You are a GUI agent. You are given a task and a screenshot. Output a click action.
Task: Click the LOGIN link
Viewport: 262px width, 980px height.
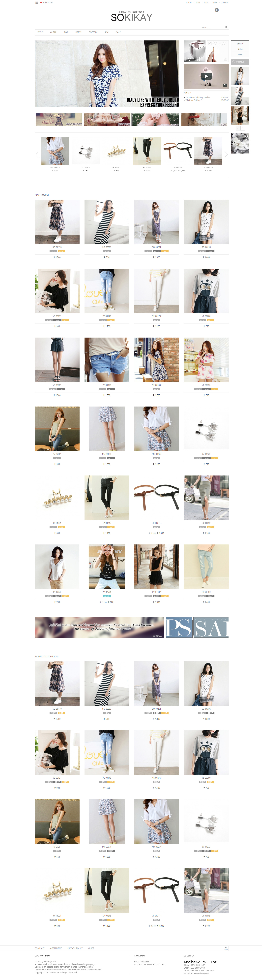click(189, 3)
